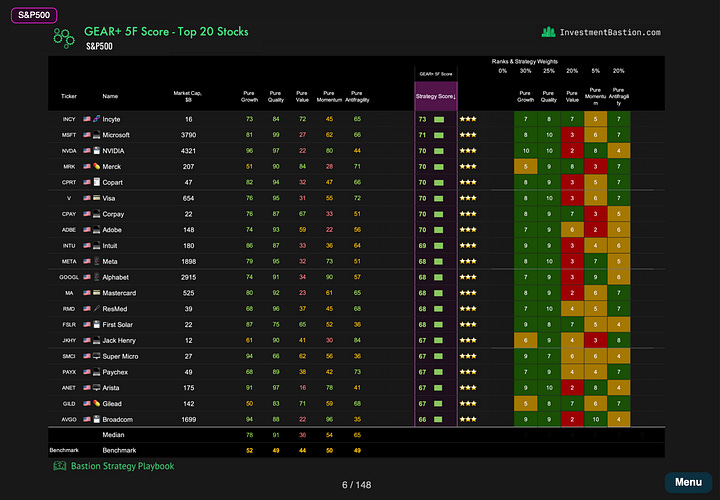
Task: Click the Market Cap column header
Action: [x=188, y=96]
